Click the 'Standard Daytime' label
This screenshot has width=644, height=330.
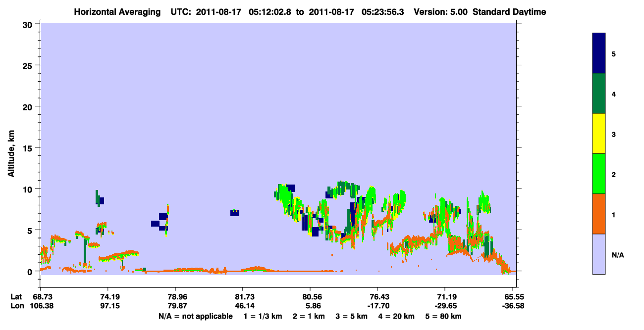(x=509, y=12)
